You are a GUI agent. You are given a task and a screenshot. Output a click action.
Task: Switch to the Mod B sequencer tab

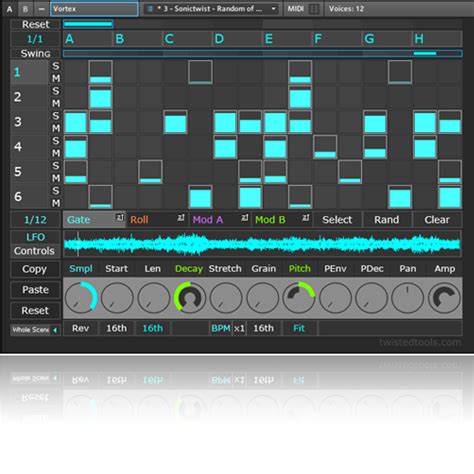pyautogui.click(x=282, y=220)
